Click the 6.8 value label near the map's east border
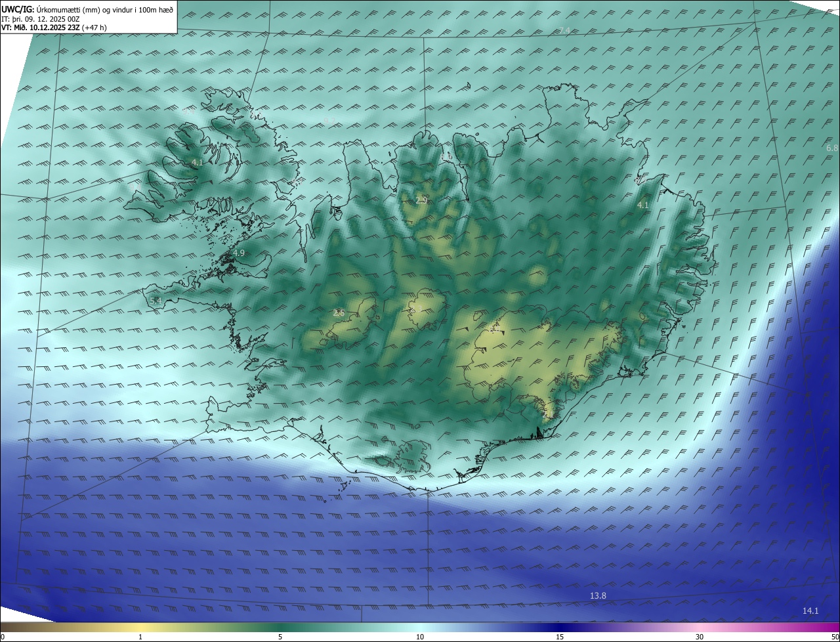The height and width of the screenshot is (642, 840). point(832,148)
